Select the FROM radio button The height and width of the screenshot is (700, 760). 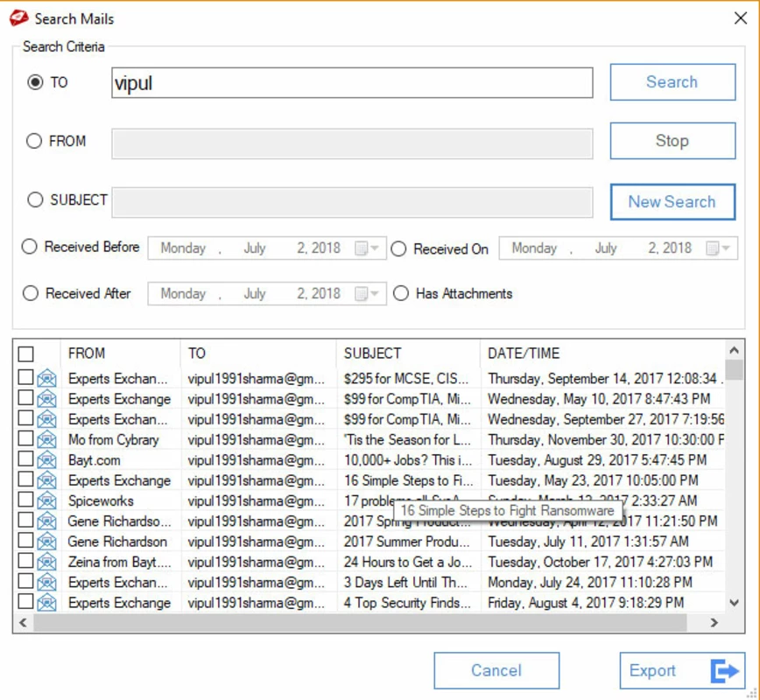tap(34, 141)
